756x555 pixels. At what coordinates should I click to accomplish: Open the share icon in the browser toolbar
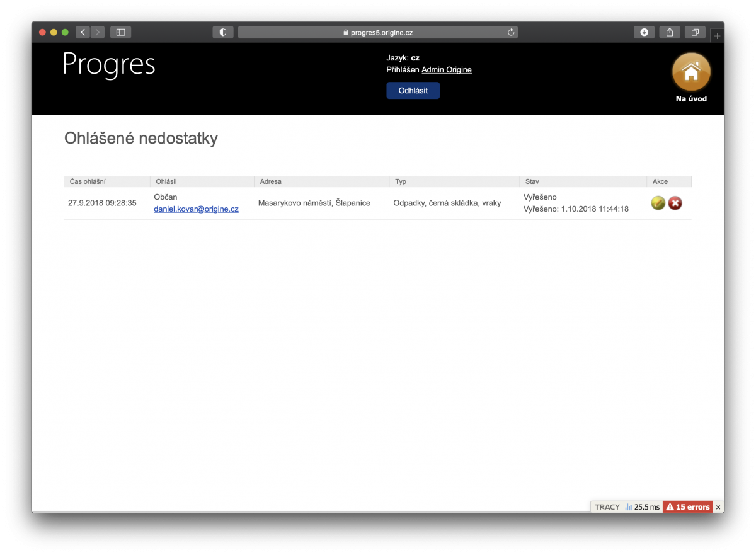tap(669, 31)
